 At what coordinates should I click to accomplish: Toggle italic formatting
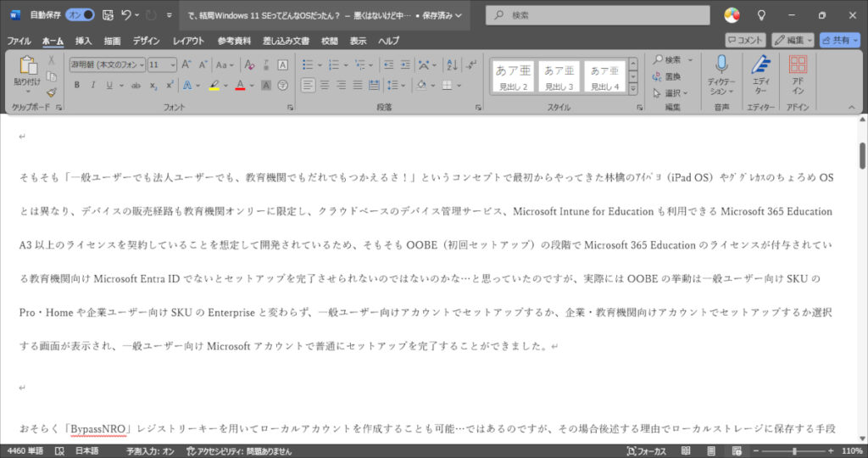click(92, 86)
